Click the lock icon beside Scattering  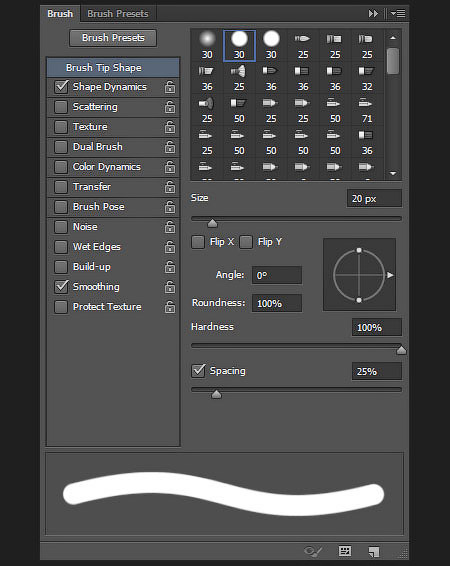170,107
